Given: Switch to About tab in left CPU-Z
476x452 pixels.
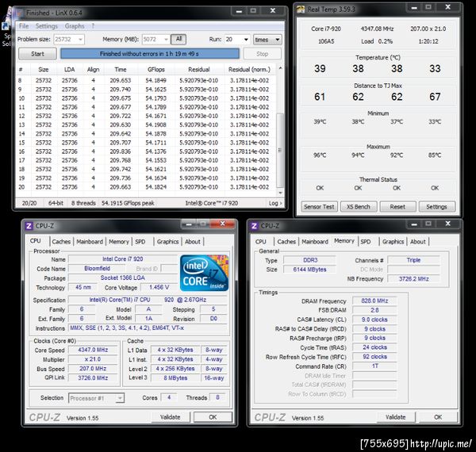Looking at the screenshot, I should click(x=193, y=242).
